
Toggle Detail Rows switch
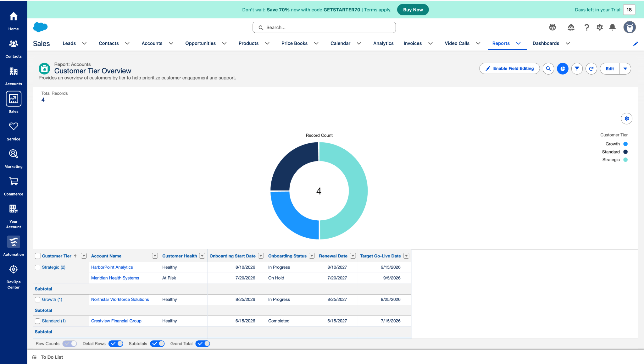pos(116,344)
